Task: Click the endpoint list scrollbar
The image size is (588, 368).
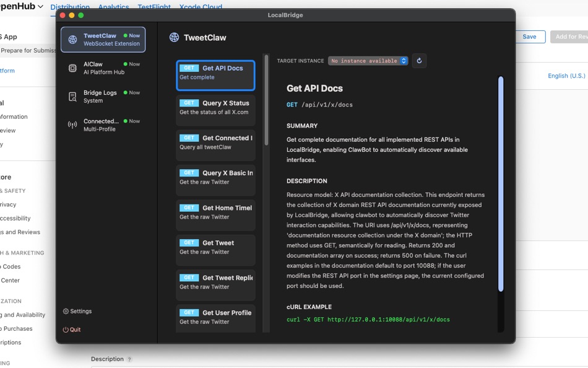Action: [x=266, y=100]
